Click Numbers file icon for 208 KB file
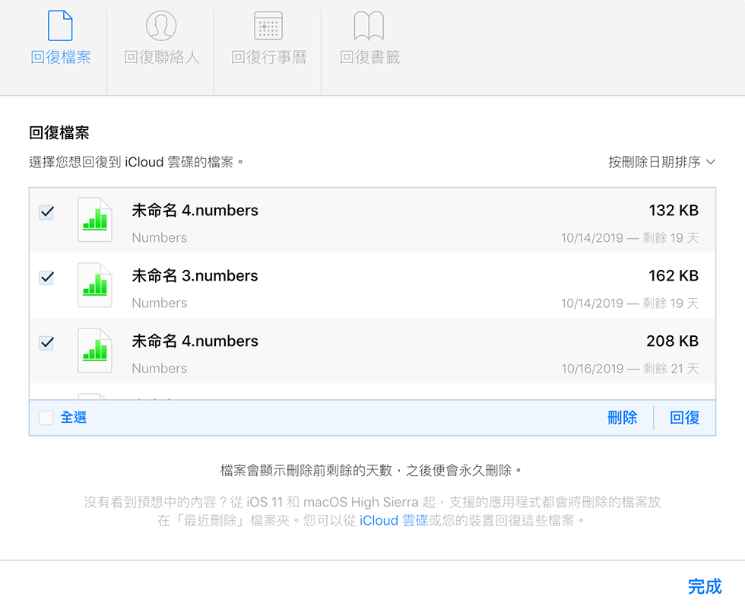The width and height of the screenshot is (745, 614). pos(95,352)
